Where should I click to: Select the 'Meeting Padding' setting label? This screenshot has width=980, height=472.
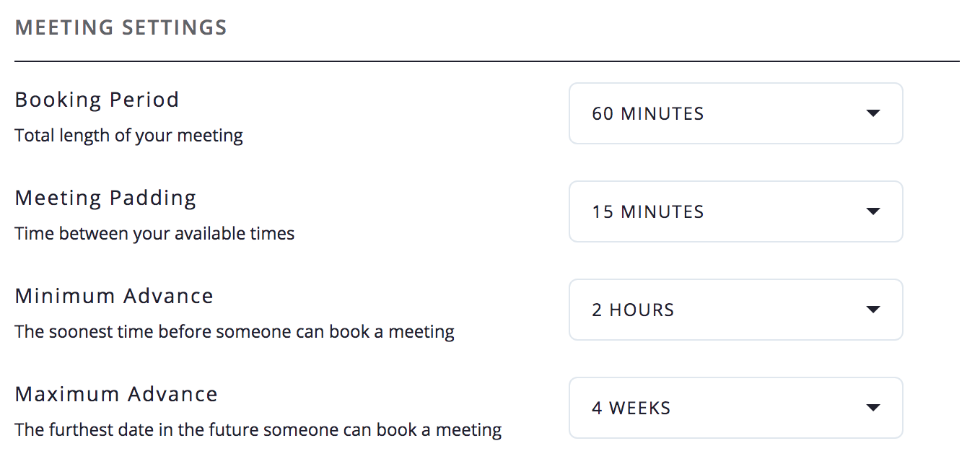pos(105,198)
